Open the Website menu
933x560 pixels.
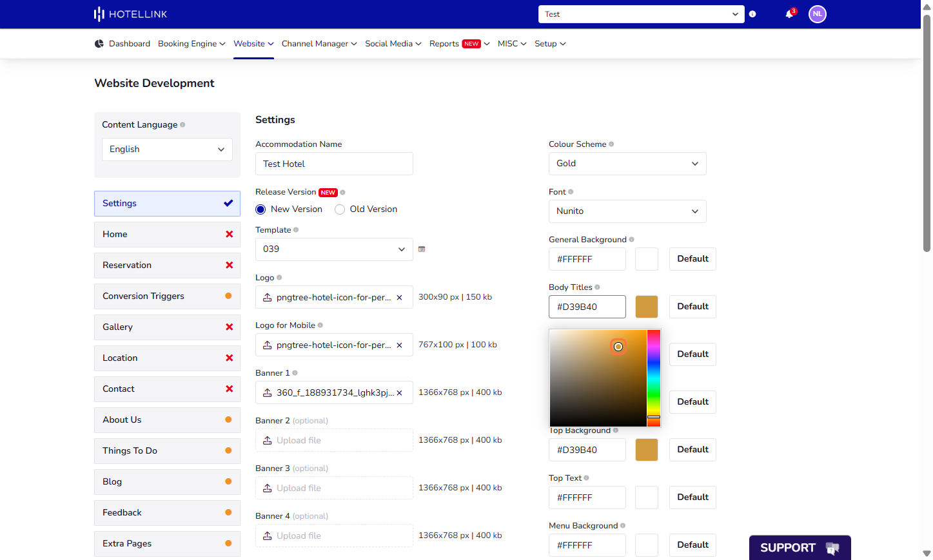[253, 44]
